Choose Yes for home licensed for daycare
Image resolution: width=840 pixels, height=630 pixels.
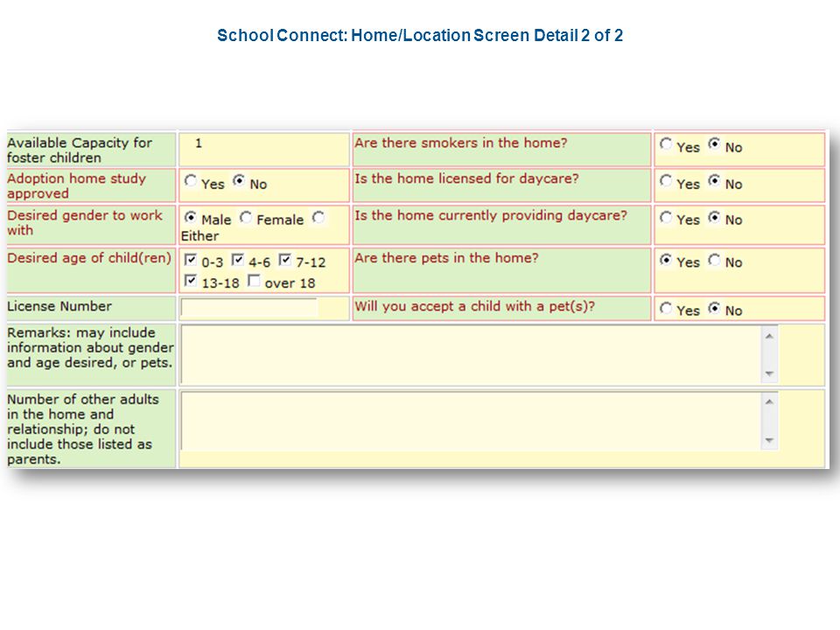coord(665,180)
